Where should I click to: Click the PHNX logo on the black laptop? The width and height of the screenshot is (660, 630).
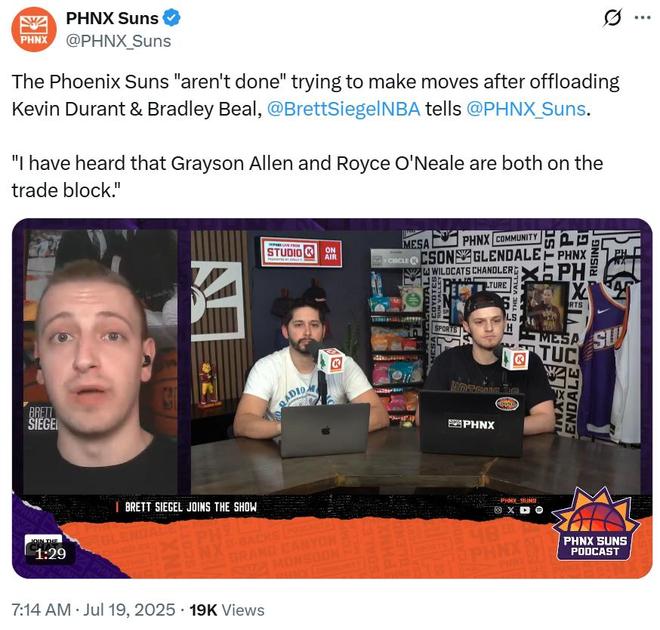(x=471, y=425)
